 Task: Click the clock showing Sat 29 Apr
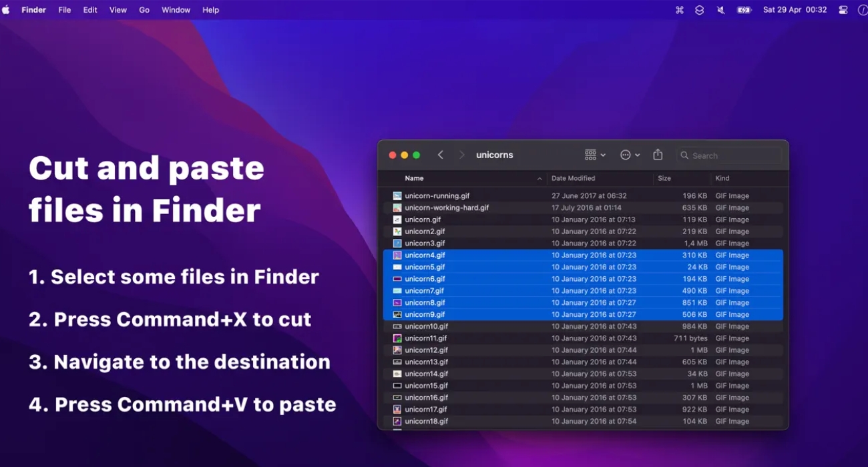795,9
